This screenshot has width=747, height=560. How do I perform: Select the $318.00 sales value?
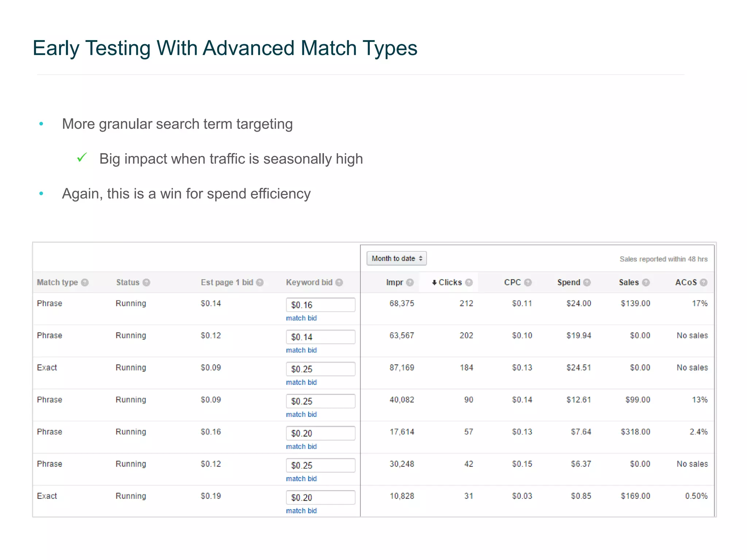635,432
